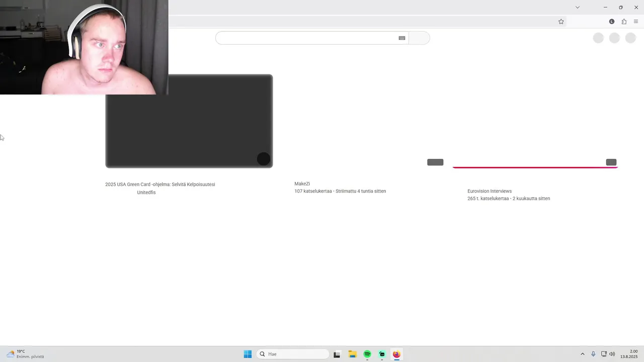Open the Firefox hamburger application menu
The image size is (644, 362).
click(636, 22)
